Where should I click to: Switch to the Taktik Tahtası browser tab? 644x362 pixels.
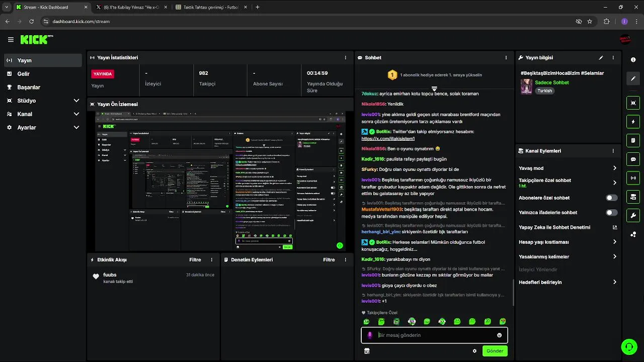[x=211, y=7]
